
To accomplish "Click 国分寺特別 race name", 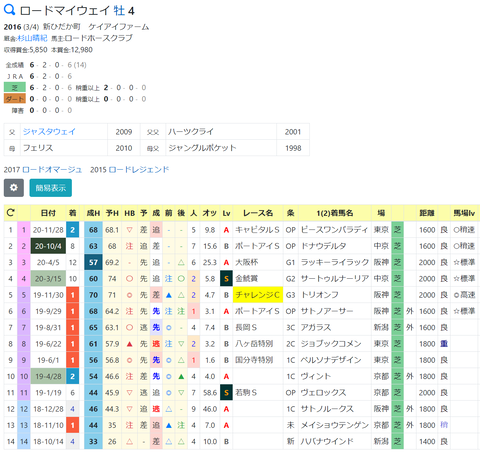I will tap(254, 360).
